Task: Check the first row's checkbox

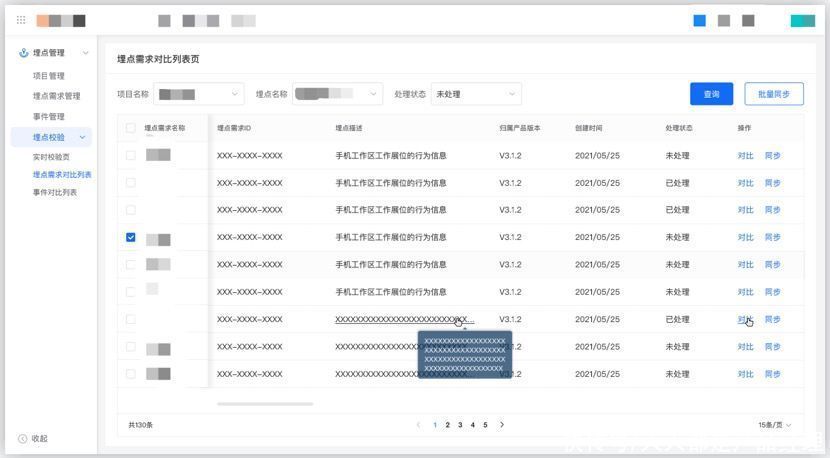Action: click(x=130, y=156)
